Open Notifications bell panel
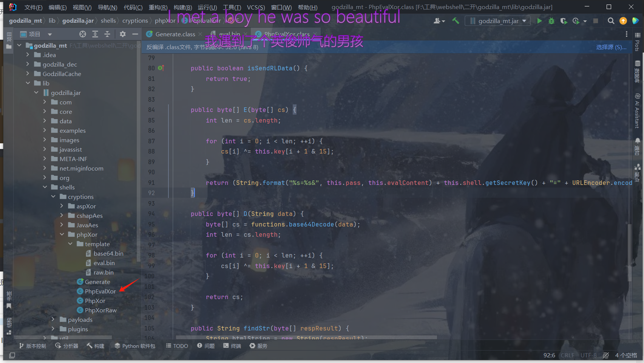This screenshot has width=644, height=363. (638, 147)
